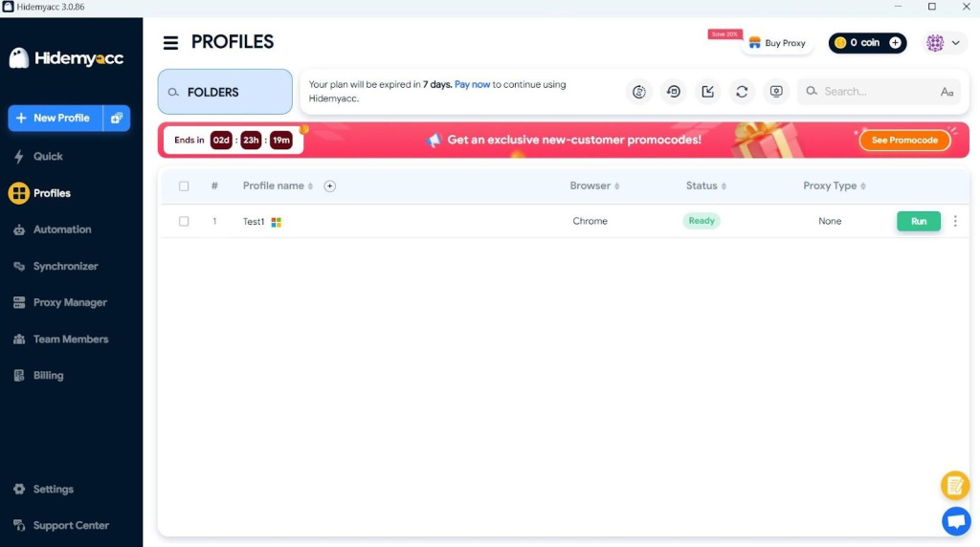
Task: Open the blue chat support bubble
Action: (x=955, y=521)
